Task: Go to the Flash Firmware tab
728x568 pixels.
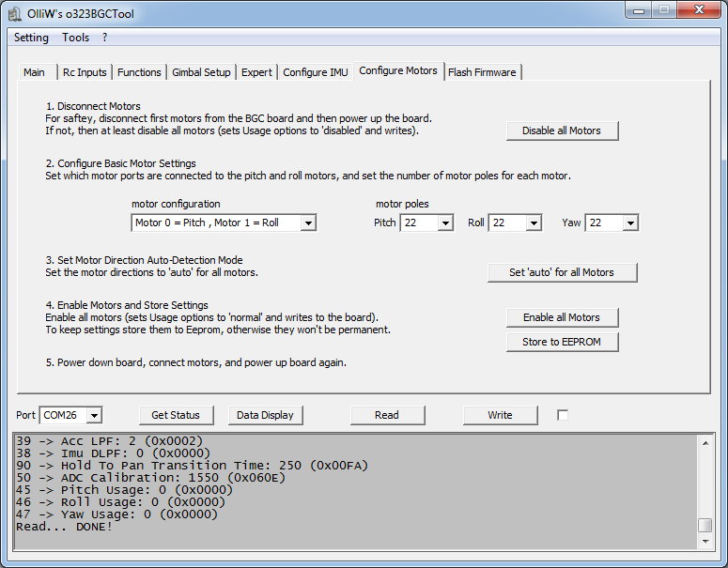Action: (x=482, y=72)
